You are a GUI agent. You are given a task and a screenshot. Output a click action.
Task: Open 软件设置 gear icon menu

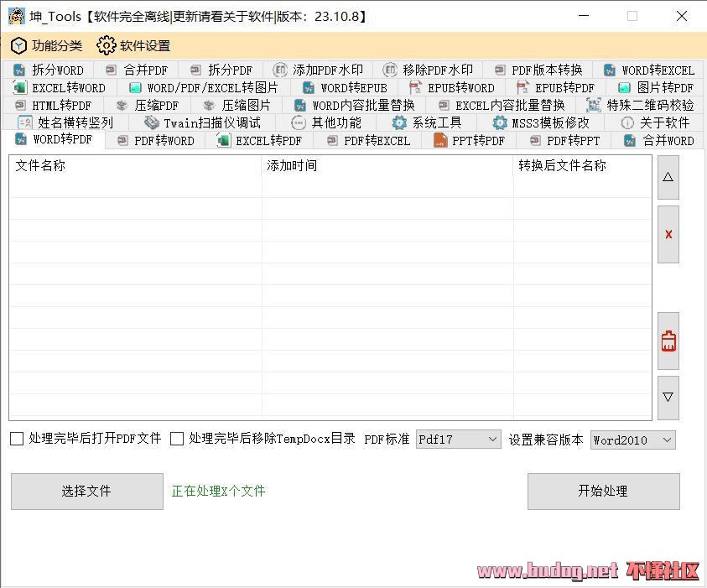(x=133, y=46)
